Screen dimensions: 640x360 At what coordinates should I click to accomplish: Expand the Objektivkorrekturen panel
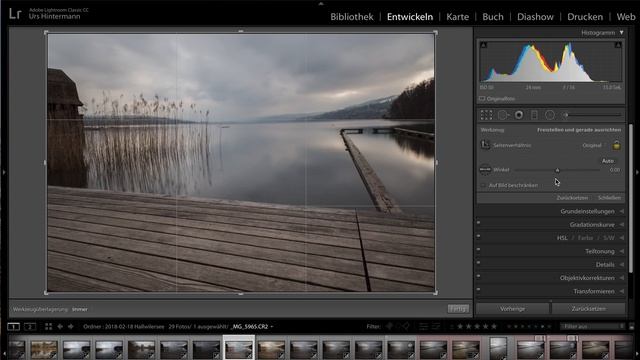pyautogui.click(x=622, y=278)
